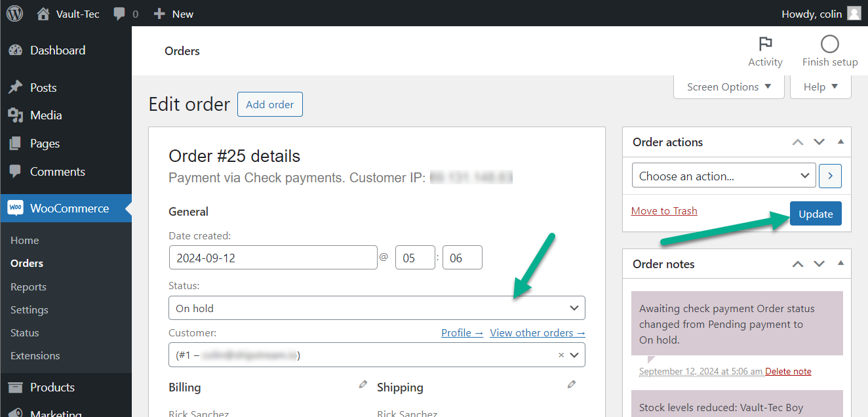Clear the selected customer with x icon
The height and width of the screenshot is (417, 868).
tap(561, 355)
